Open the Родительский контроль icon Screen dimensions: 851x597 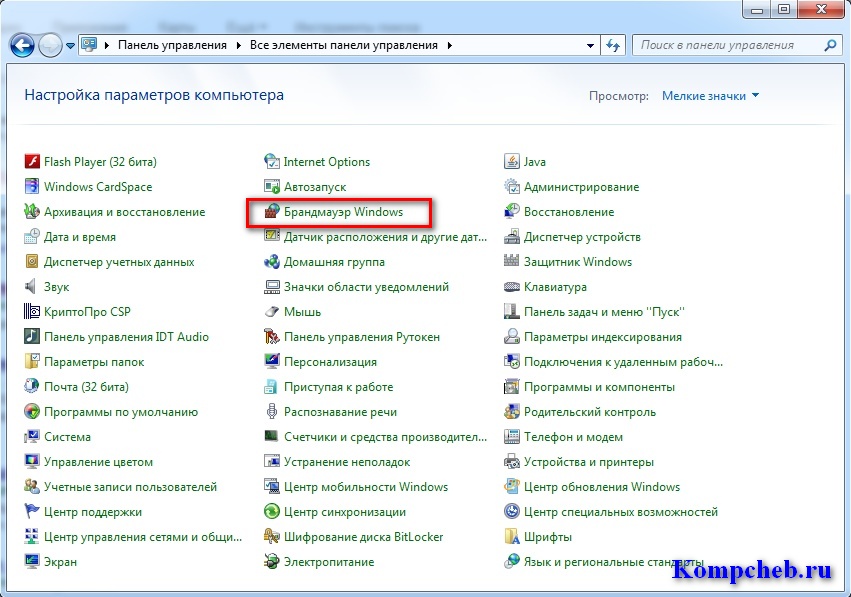pyautogui.click(x=512, y=411)
